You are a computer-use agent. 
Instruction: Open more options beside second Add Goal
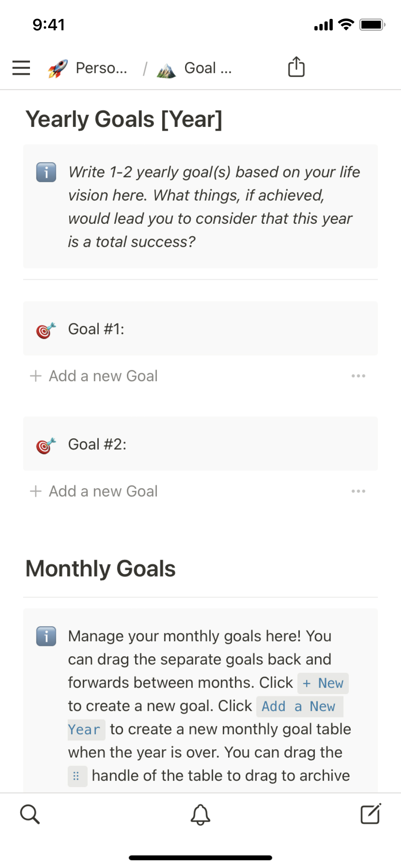point(358,491)
